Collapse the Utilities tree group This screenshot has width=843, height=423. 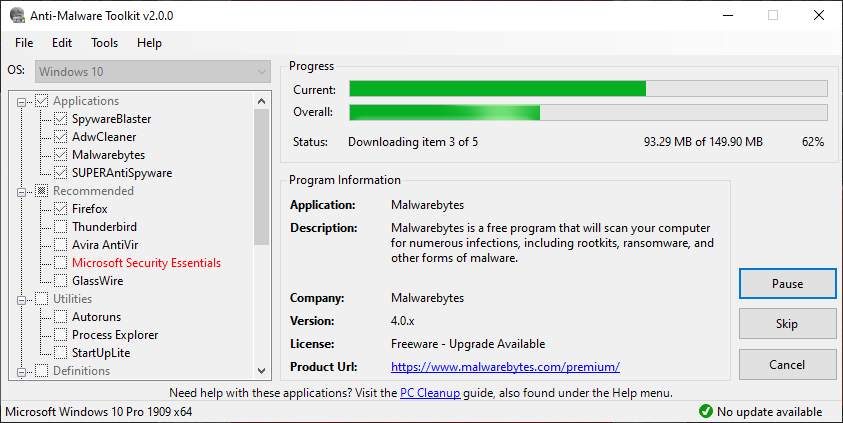click(23, 299)
